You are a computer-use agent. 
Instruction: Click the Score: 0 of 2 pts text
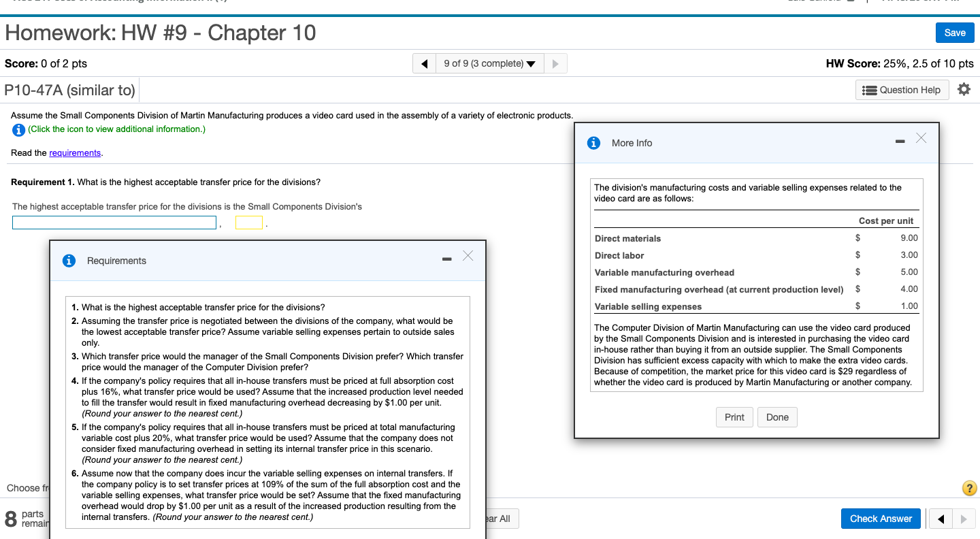click(x=46, y=63)
